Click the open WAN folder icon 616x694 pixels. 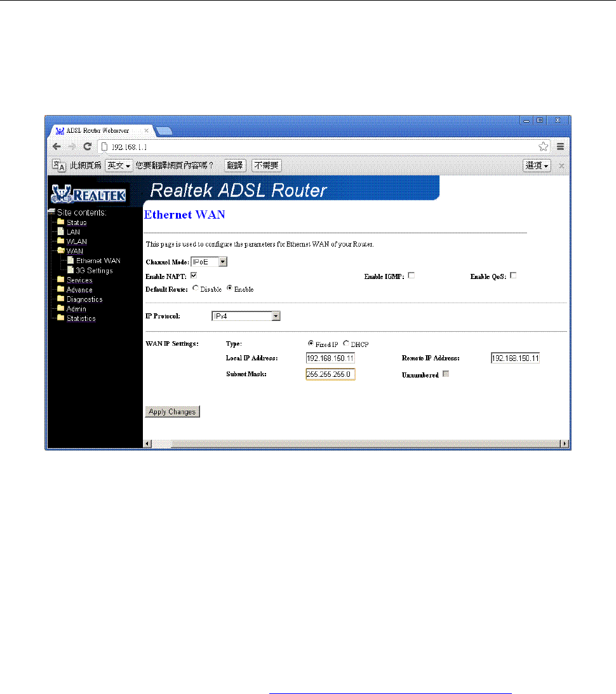[x=61, y=250]
